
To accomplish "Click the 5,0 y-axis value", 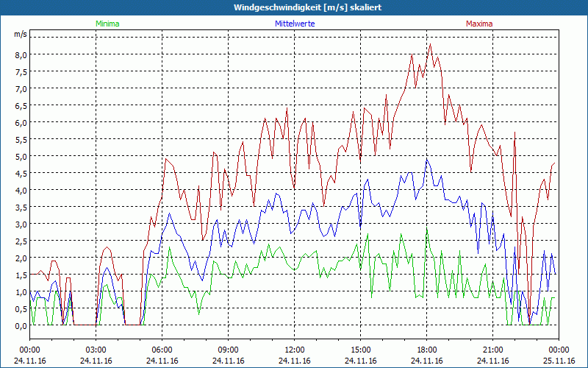I will pyautogui.click(x=21, y=157).
